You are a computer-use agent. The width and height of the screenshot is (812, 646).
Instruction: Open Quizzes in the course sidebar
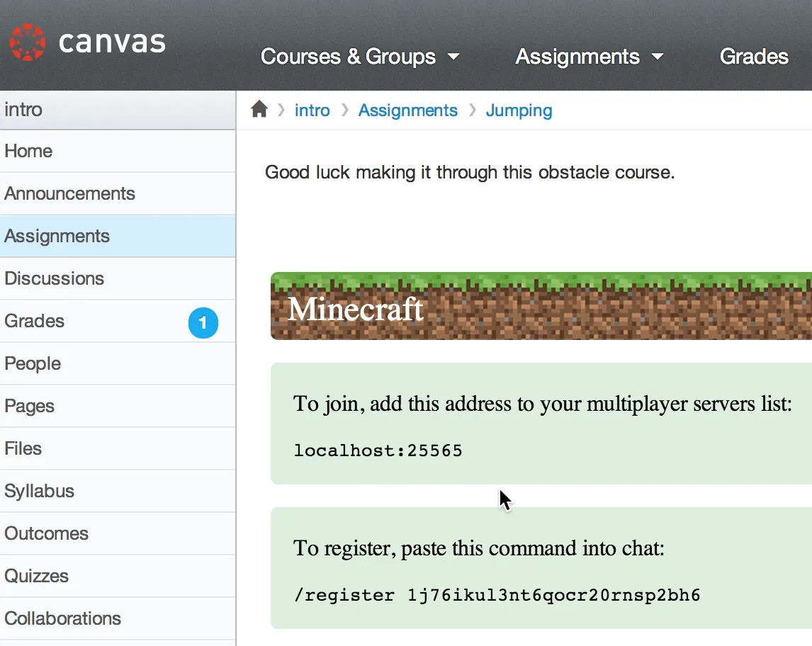(118, 576)
